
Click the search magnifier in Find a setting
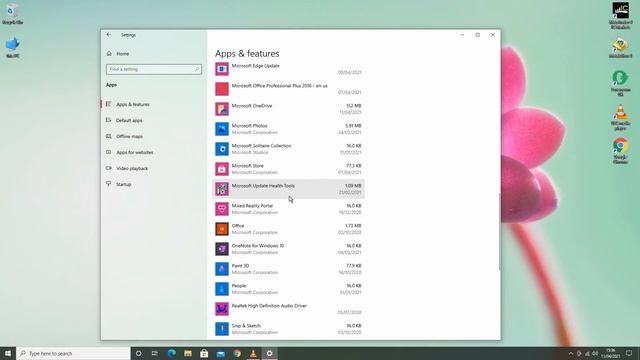[x=196, y=69]
